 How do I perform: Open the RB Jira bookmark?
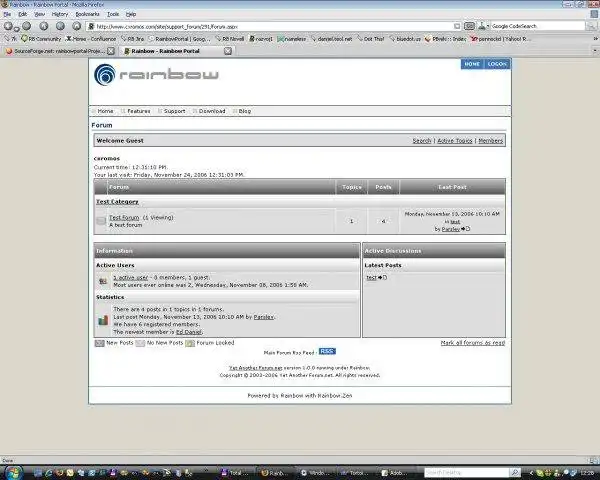[x=132, y=39]
